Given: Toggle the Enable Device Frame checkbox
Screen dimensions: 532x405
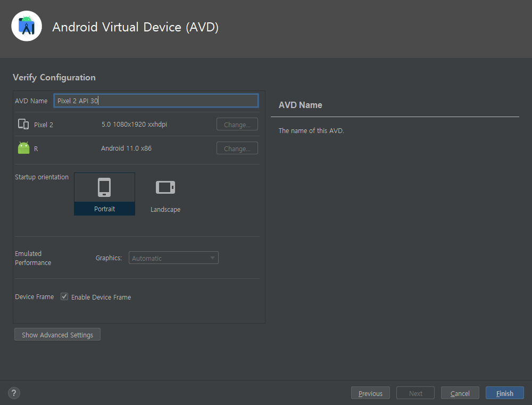Looking at the screenshot, I should pos(64,296).
